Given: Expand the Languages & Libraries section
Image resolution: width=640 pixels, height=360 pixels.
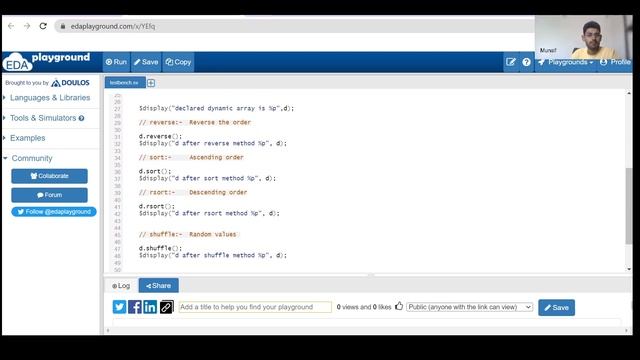Looking at the screenshot, I should 50,98.
